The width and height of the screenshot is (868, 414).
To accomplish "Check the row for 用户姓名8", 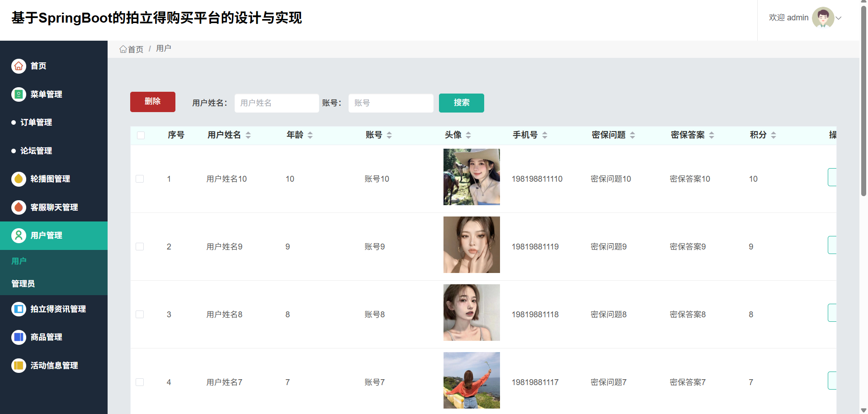I will (140, 315).
